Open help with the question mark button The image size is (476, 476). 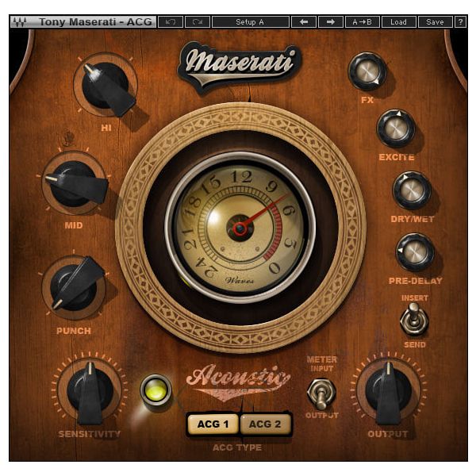(461, 22)
